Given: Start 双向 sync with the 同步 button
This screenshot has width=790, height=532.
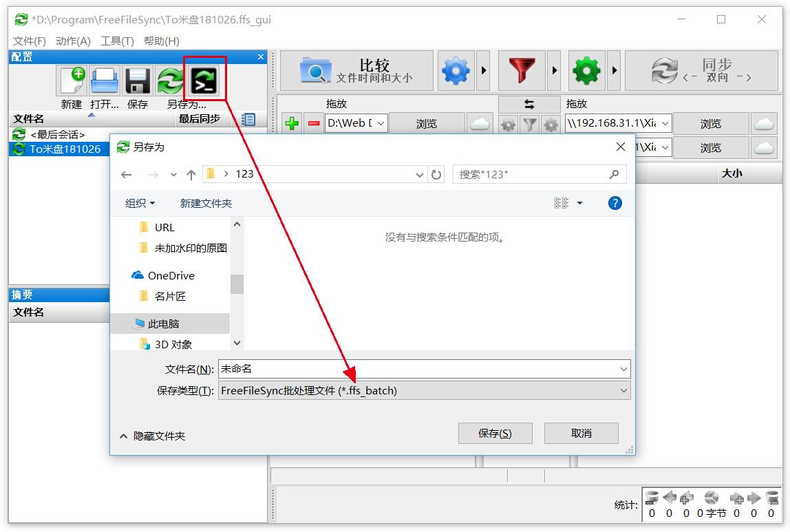Looking at the screenshot, I should (x=702, y=70).
